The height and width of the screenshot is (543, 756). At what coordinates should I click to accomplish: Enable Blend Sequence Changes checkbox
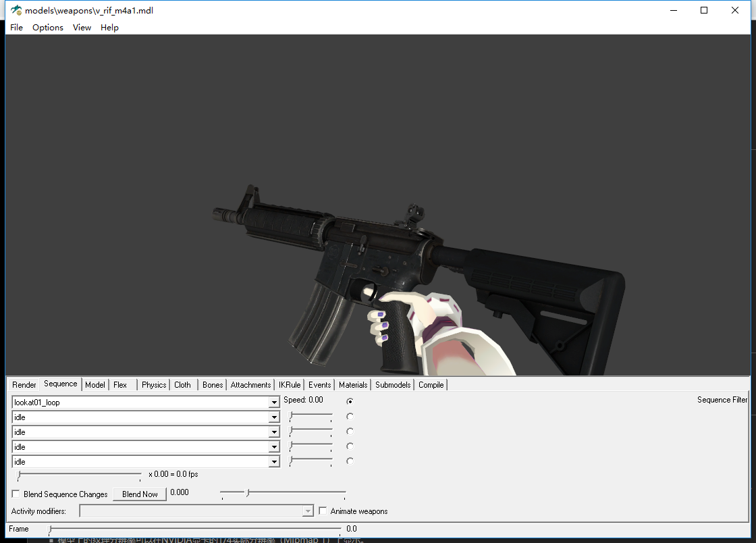[x=16, y=494]
